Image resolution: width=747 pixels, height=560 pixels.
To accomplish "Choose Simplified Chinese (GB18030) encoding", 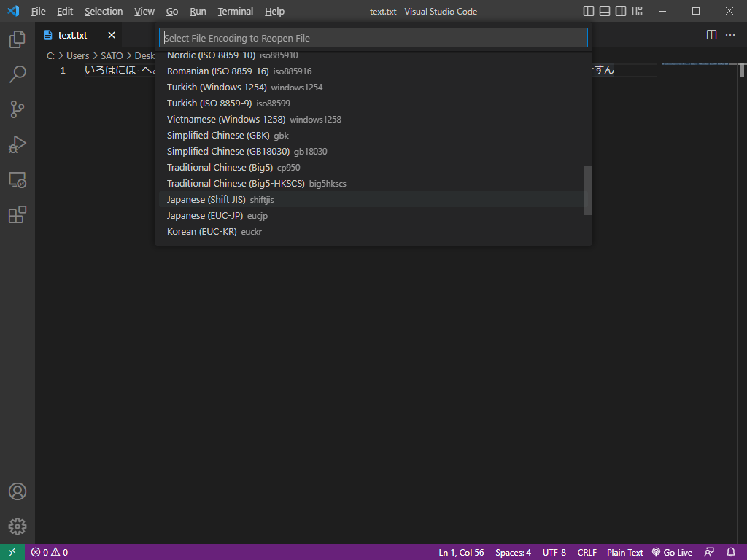I will coord(372,152).
